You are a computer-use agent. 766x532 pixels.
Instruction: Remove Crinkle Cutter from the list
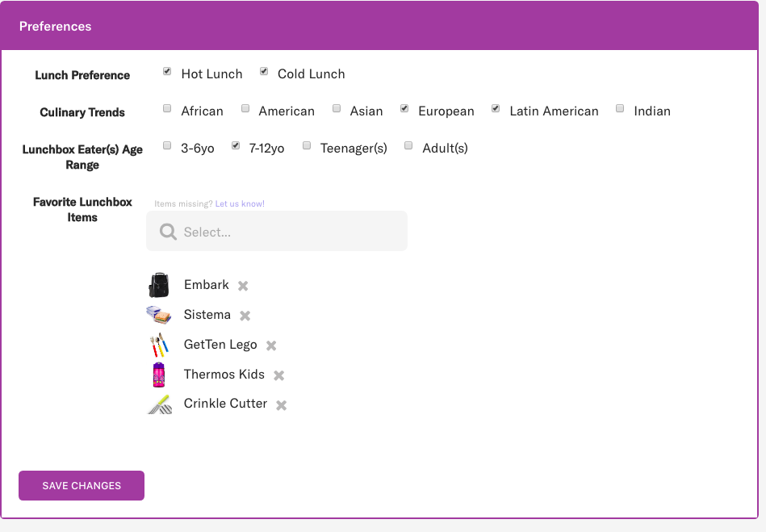(282, 405)
